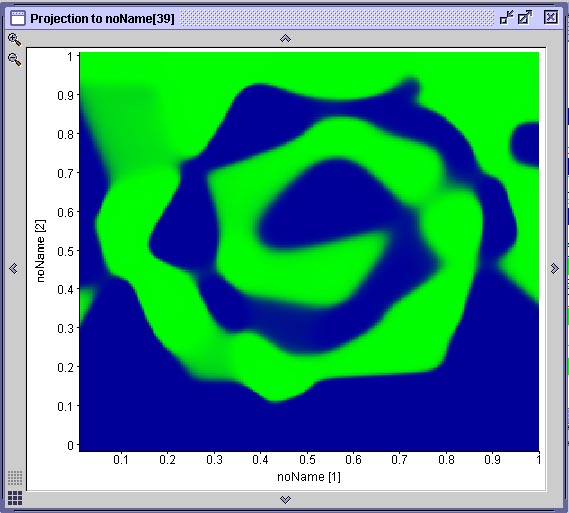This screenshot has width=569, height=513.
Task: Iconify the Projection window
Action: pyautogui.click(x=507, y=17)
